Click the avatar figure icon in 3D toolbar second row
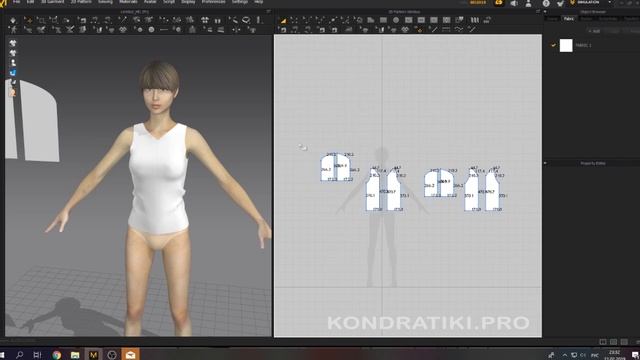This screenshot has width=640, height=360. tap(13, 29)
